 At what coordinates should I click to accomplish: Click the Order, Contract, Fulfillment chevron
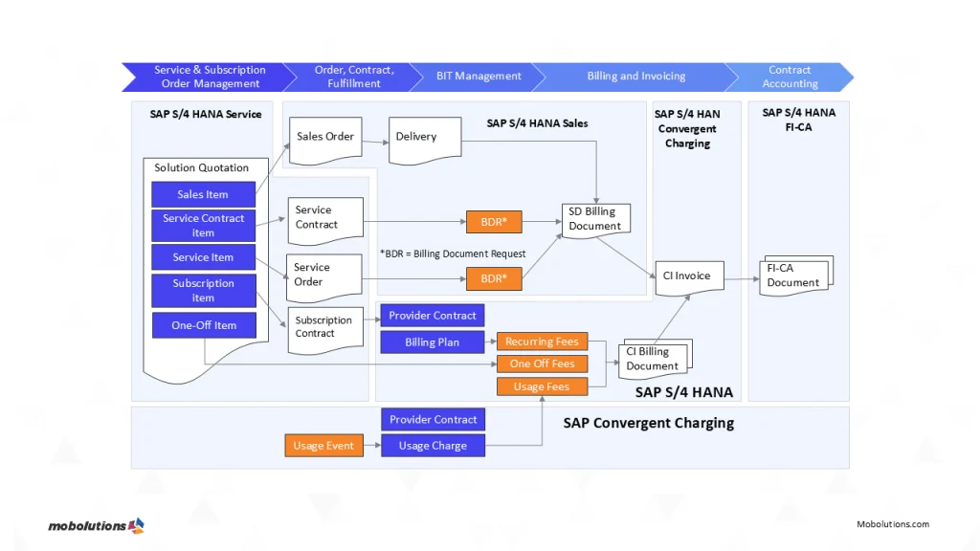pyautogui.click(x=354, y=77)
